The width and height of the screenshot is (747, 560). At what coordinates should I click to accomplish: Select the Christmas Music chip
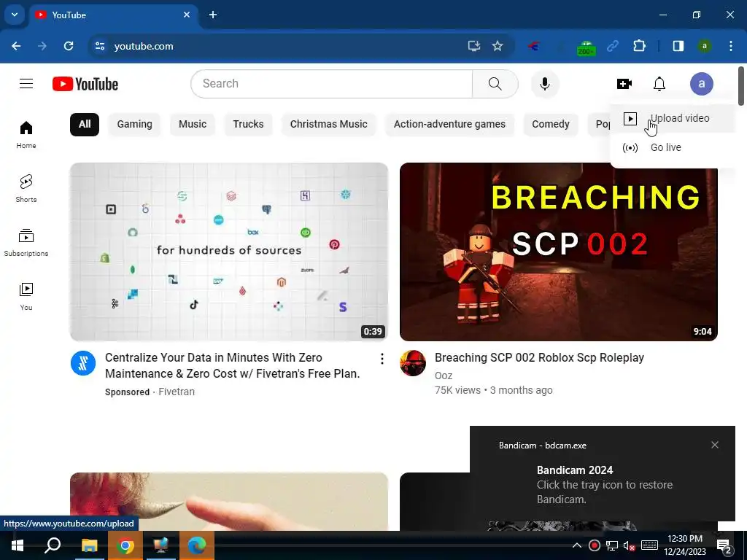[329, 124]
